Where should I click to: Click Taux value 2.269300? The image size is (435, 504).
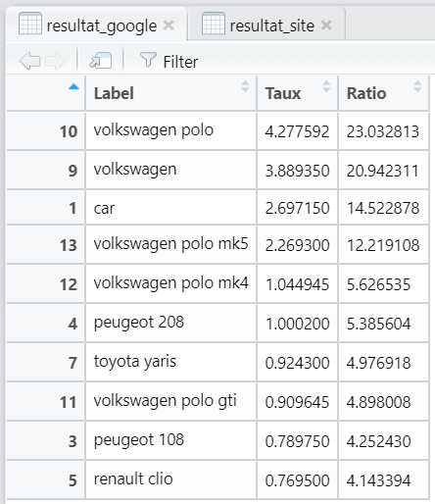tap(297, 245)
